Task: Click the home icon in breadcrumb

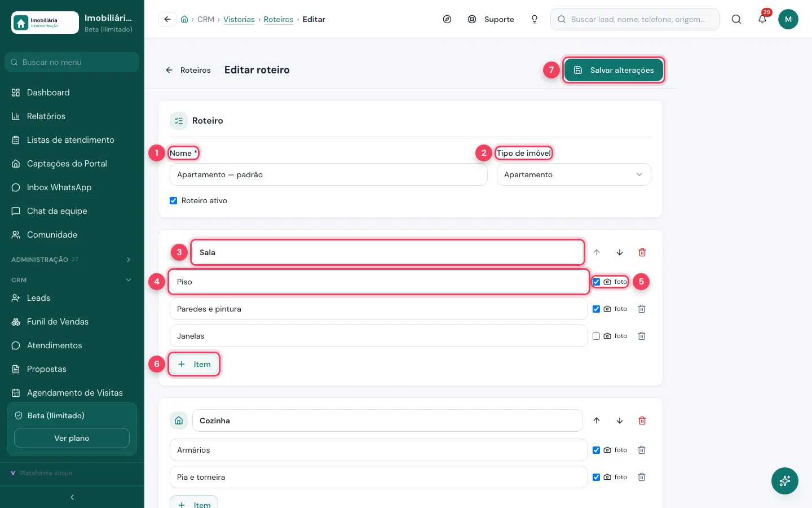Action: (x=184, y=19)
